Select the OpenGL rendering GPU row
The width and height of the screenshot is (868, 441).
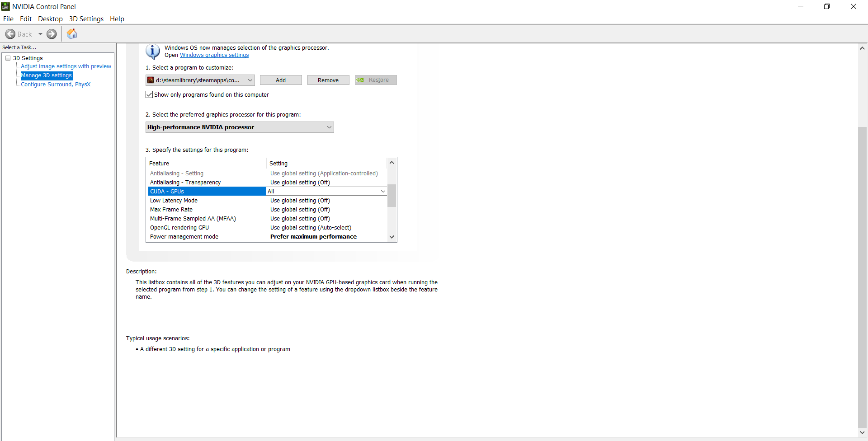[268, 228]
